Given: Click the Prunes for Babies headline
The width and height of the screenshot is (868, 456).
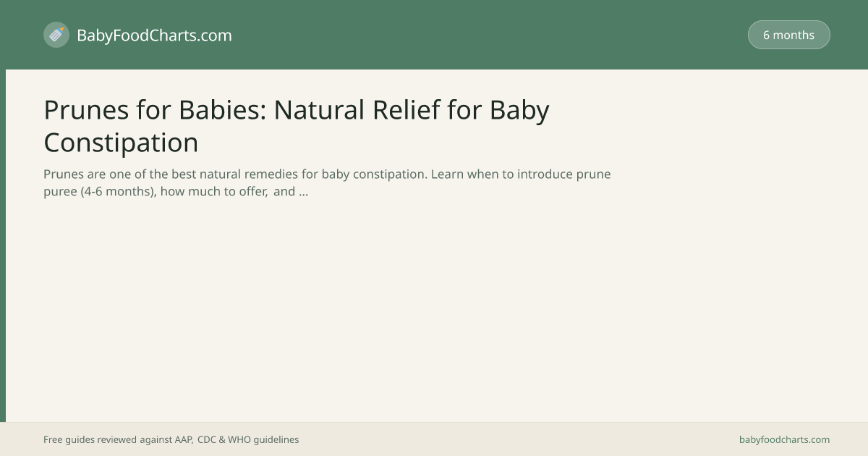Looking at the screenshot, I should point(297,126).
